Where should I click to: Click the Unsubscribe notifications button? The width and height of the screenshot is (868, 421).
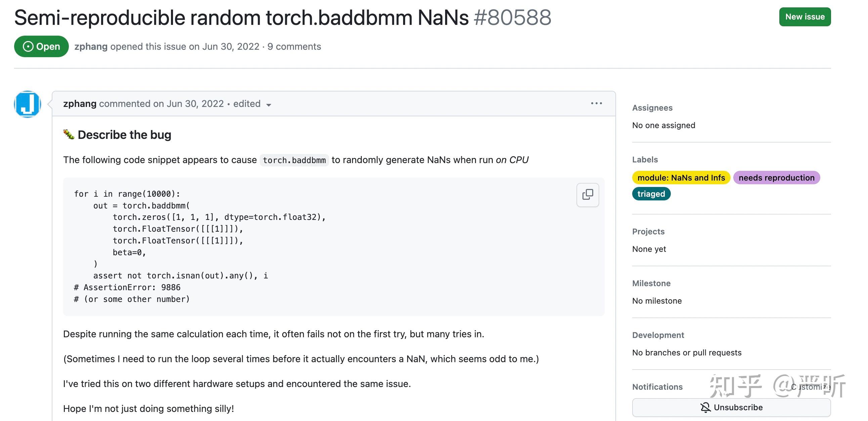tap(731, 408)
